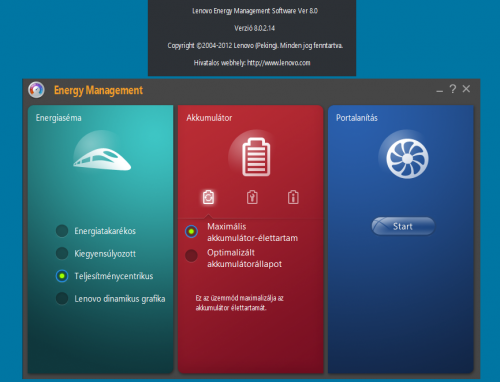
Task: Click the Verzió 8.0.2.14 text
Action: (x=255, y=28)
